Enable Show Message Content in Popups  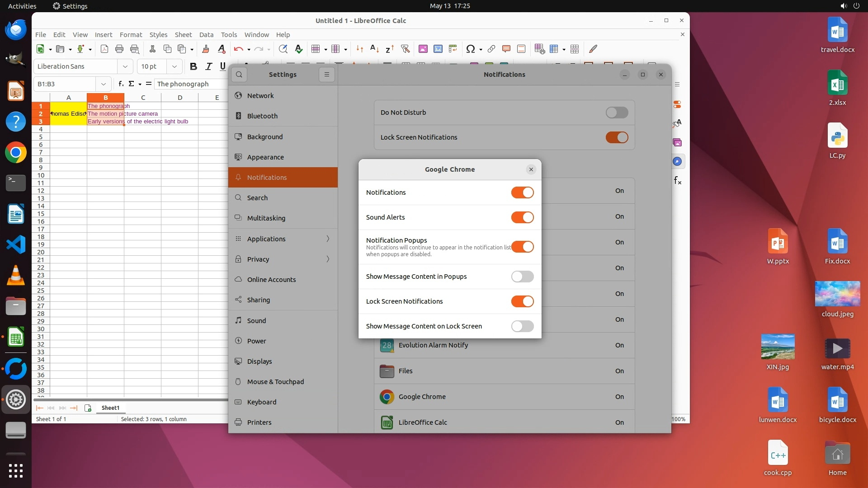[x=522, y=277]
